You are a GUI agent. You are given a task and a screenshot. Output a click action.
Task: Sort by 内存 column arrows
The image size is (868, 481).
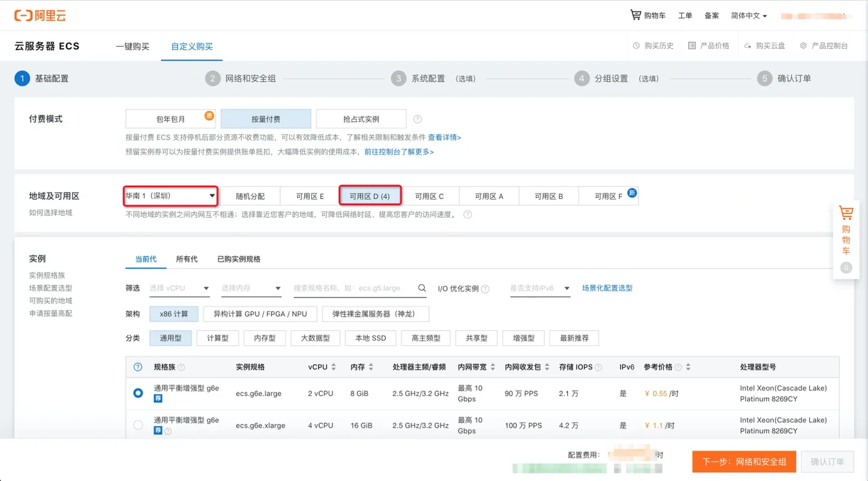(371, 367)
